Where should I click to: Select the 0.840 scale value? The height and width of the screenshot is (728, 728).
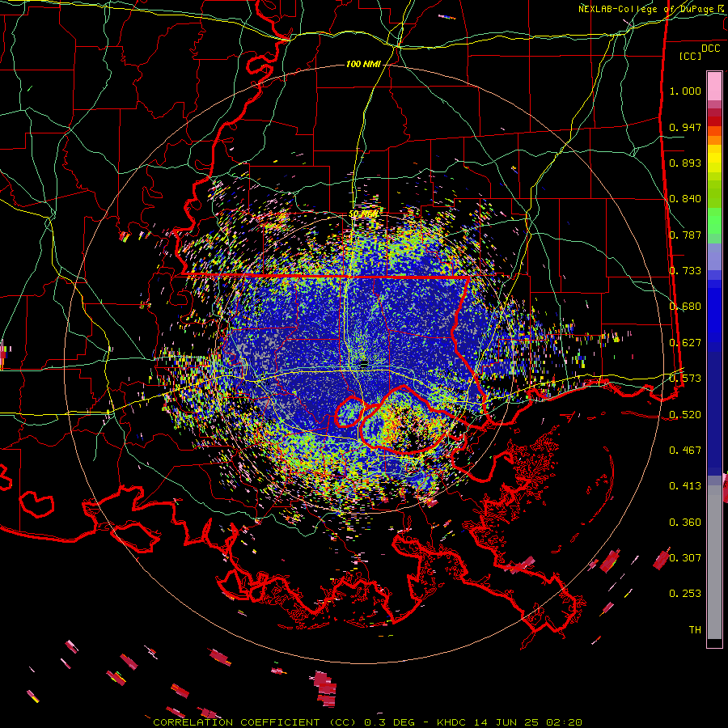coord(685,199)
